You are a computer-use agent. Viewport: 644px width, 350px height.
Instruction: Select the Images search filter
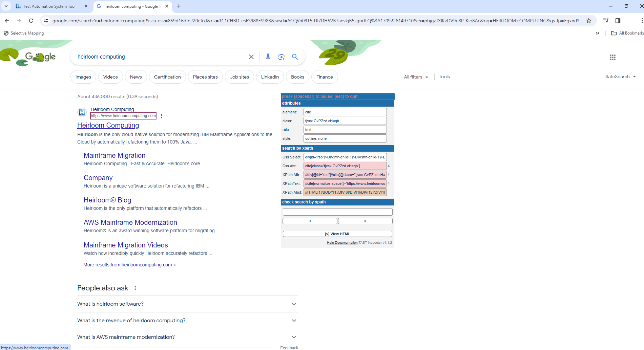click(83, 77)
